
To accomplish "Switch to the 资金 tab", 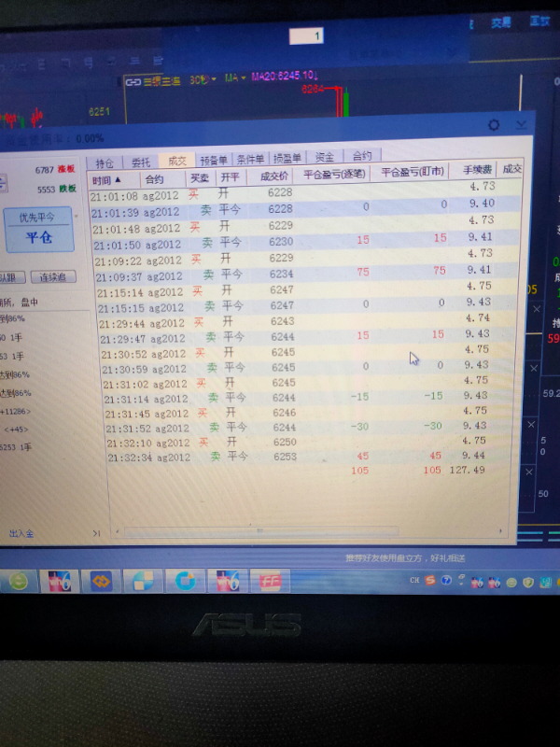I will (324, 157).
